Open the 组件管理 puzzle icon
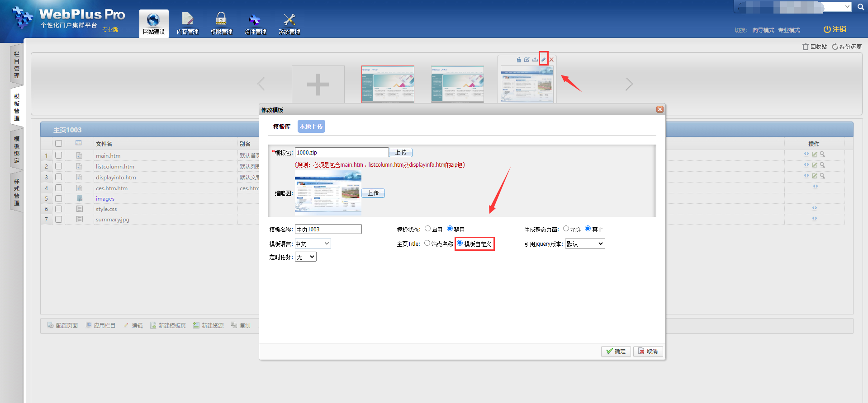The image size is (868, 403). 255,20
